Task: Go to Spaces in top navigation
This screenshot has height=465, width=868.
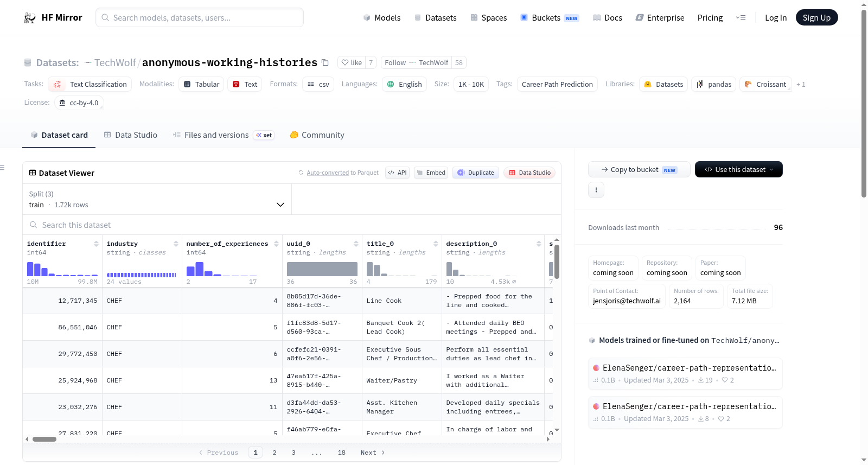Action: [489, 18]
